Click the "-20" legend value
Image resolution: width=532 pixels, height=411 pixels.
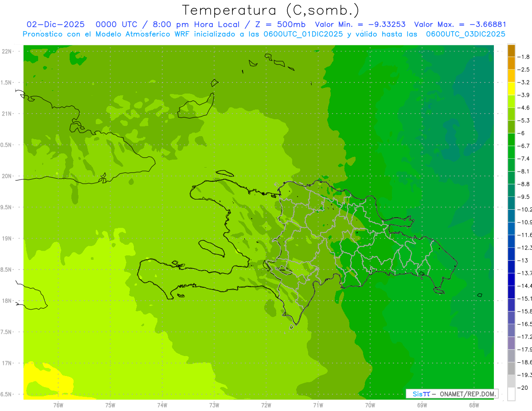pos(523,388)
